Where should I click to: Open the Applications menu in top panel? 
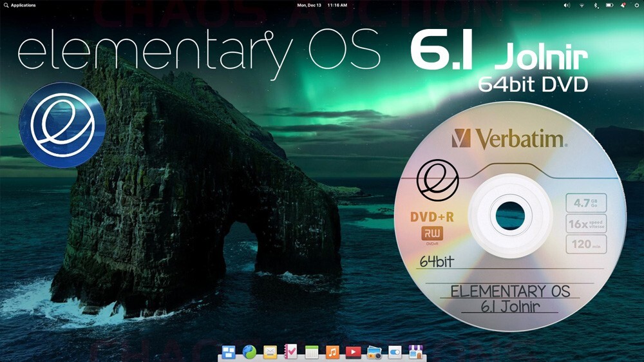click(x=20, y=5)
